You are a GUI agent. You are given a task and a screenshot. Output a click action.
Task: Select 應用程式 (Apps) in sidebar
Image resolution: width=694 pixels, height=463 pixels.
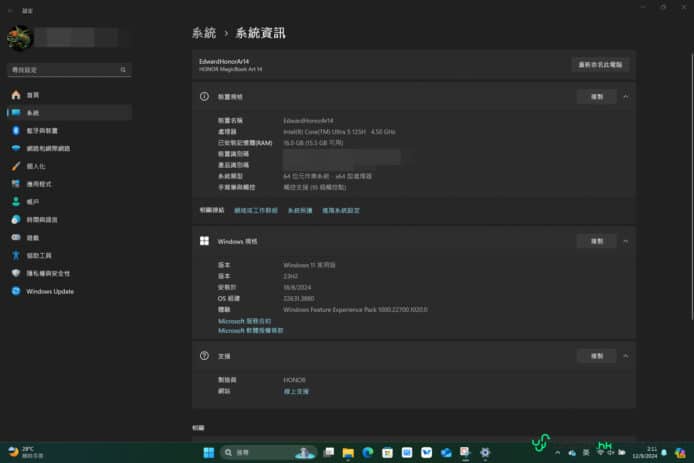pos(38,184)
